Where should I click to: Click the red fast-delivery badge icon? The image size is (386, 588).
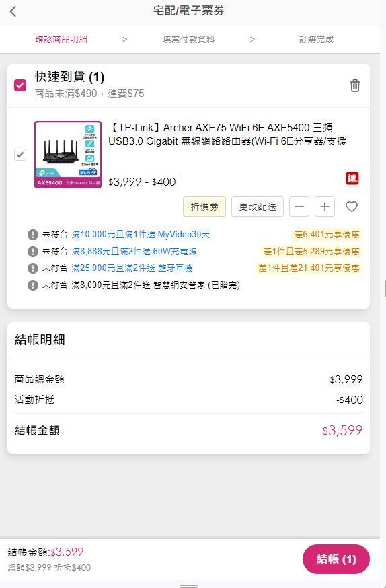[x=352, y=178]
